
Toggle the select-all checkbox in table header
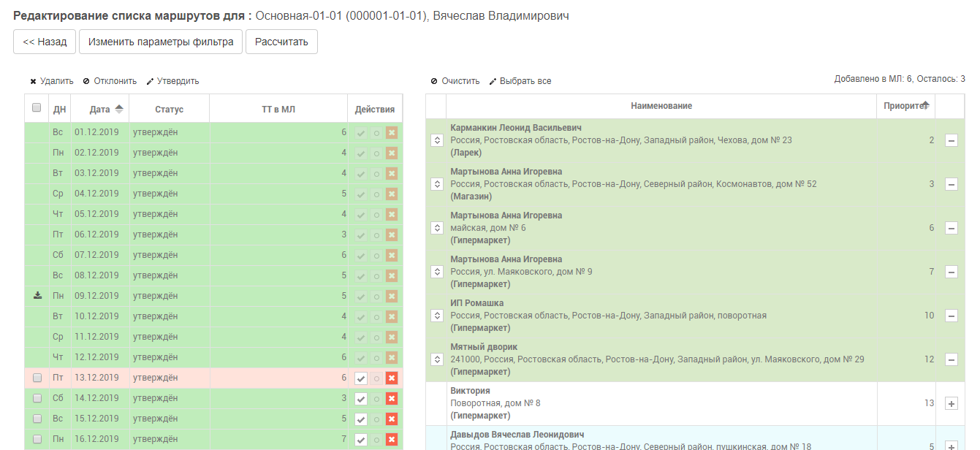click(37, 108)
